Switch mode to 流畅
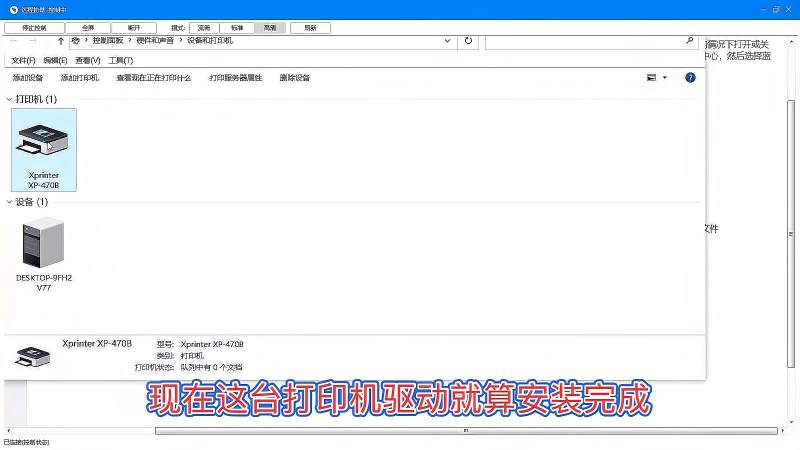800x450 pixels. click(x=204, y=28)
